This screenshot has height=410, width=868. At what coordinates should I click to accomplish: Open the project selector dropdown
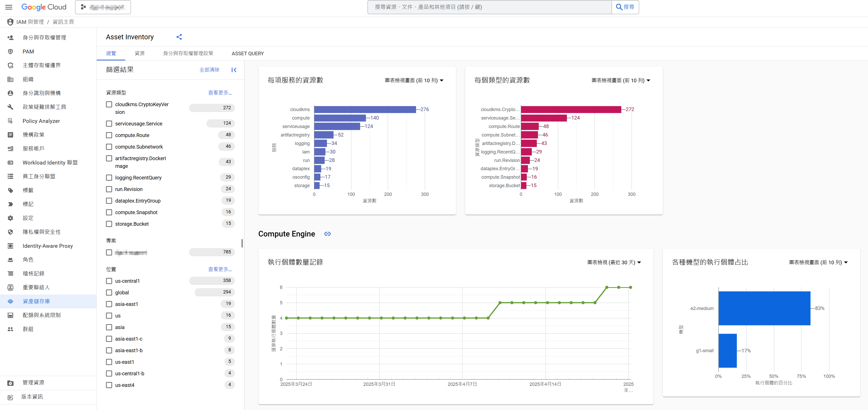pos(103,7)
